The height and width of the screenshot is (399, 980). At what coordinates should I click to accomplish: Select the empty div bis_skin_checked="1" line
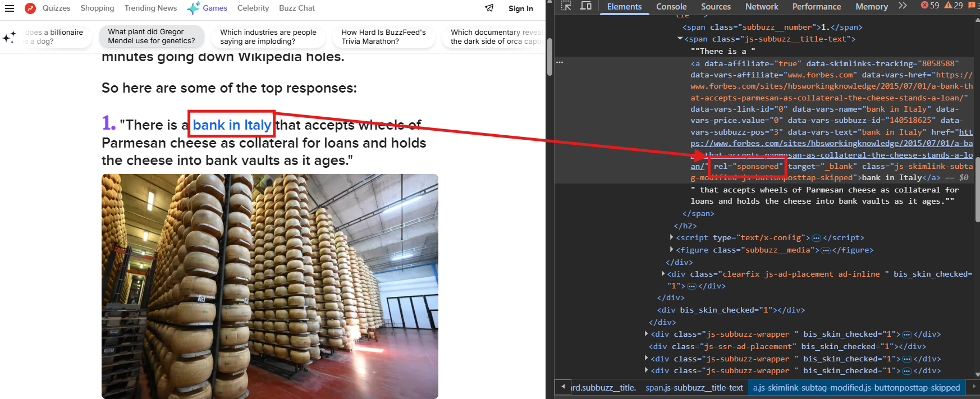(731, 310)
